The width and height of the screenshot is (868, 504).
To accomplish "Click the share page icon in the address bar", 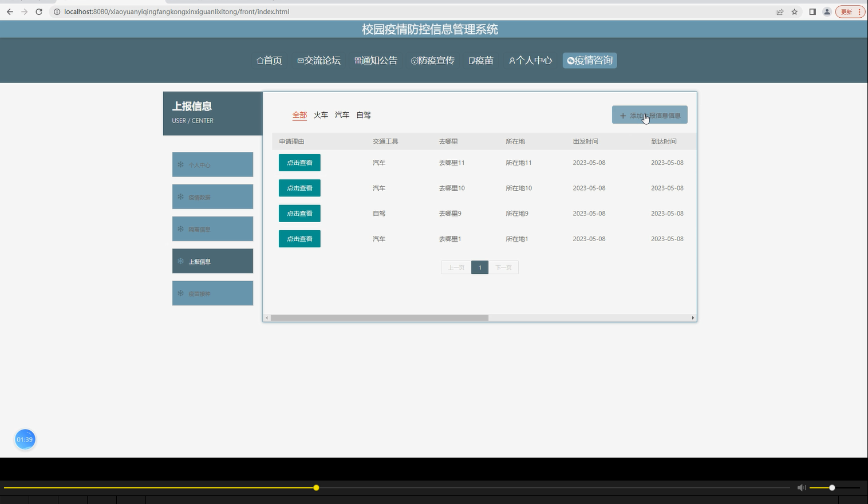I will (x=780, y=11).
